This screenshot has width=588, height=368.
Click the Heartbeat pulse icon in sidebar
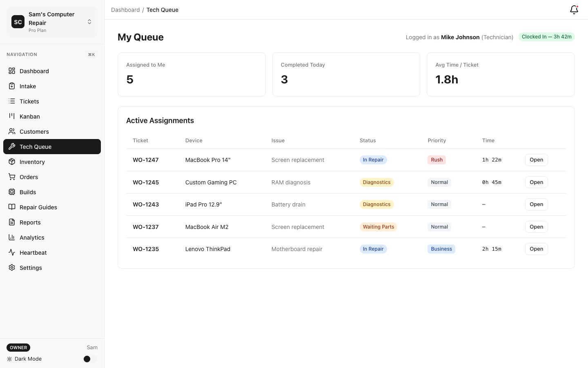(x=12, y=253)
